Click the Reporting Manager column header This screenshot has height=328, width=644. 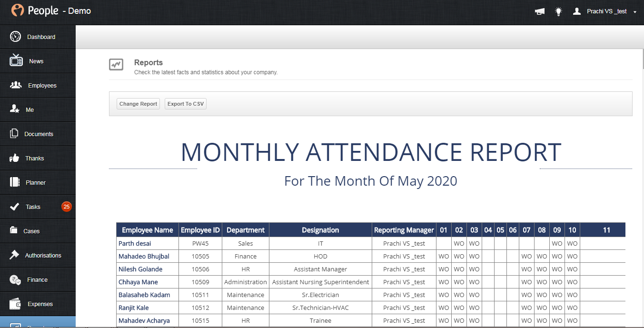[x=404, y=230]
